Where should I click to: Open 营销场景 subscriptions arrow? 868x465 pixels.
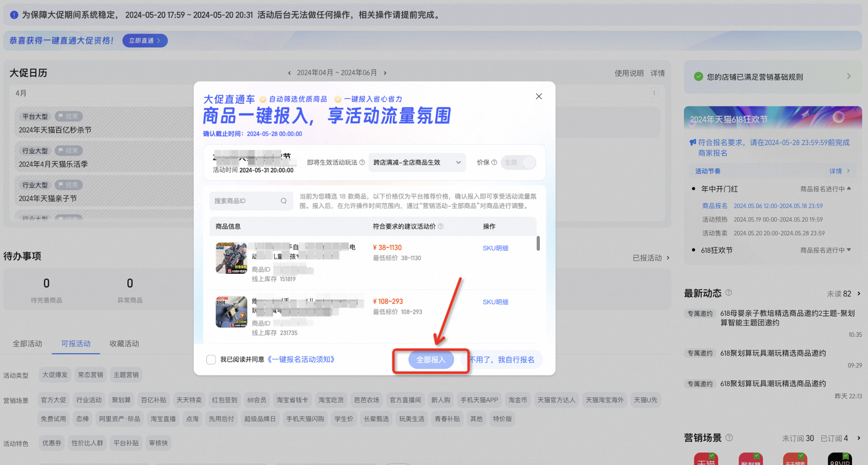click(859, 438)
